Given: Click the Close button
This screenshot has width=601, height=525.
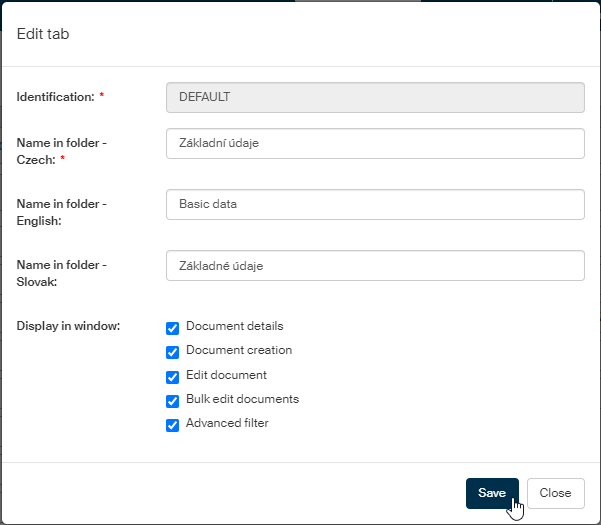Looking at the screenshot, I should 555,493.
